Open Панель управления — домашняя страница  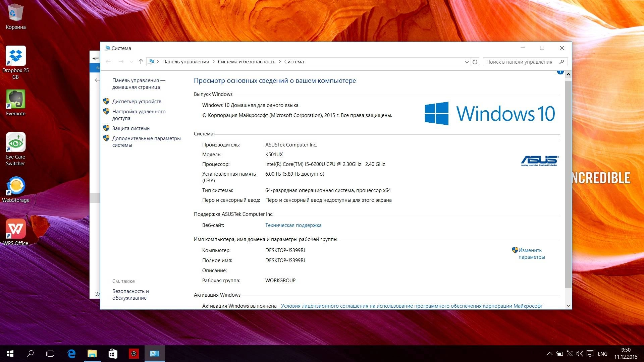pos(139,84)
